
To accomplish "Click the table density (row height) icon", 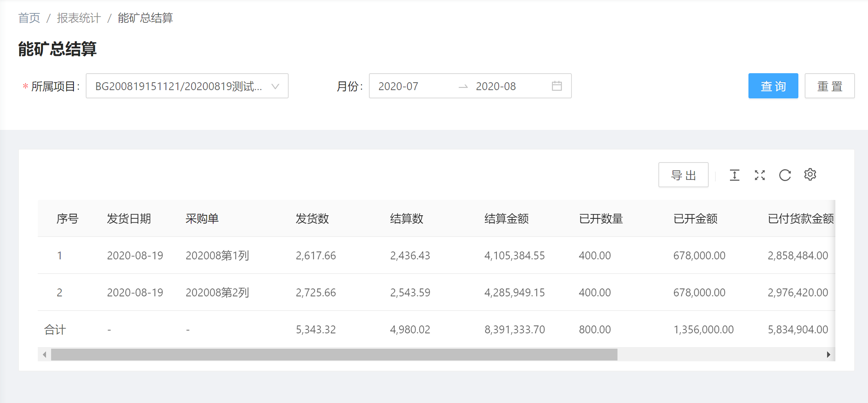I will tap(734, 175).
